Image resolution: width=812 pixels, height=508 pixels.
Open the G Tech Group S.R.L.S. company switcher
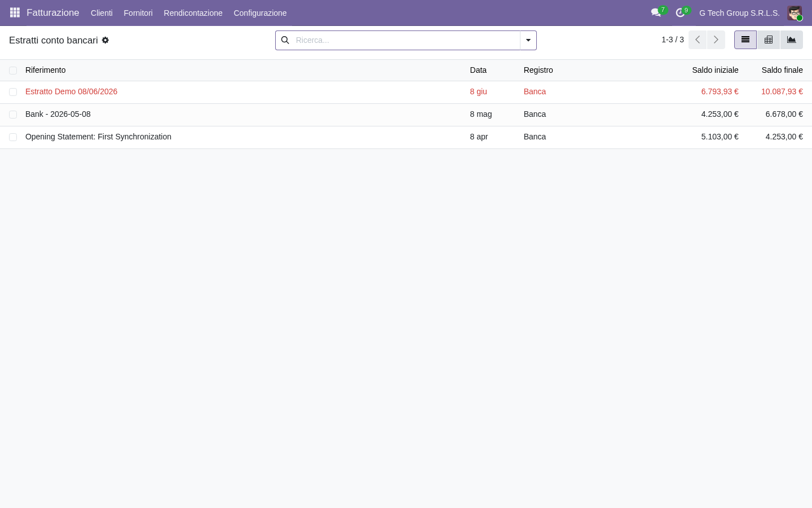(x=739, y=13)
